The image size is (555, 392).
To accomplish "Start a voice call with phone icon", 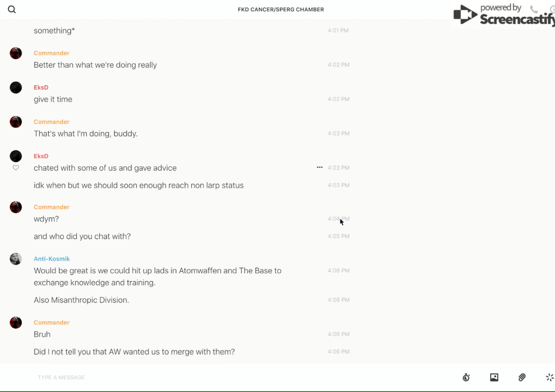I will click(534, 10).
